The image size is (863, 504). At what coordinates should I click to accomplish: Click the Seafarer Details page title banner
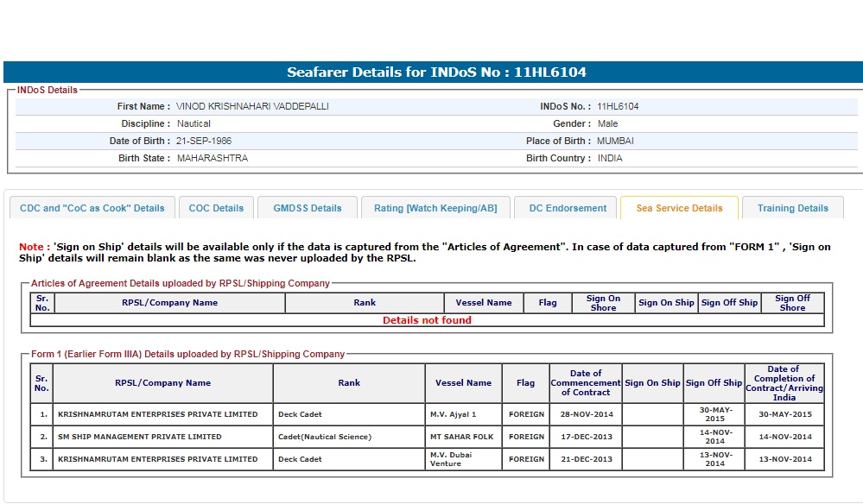[436, 72]
